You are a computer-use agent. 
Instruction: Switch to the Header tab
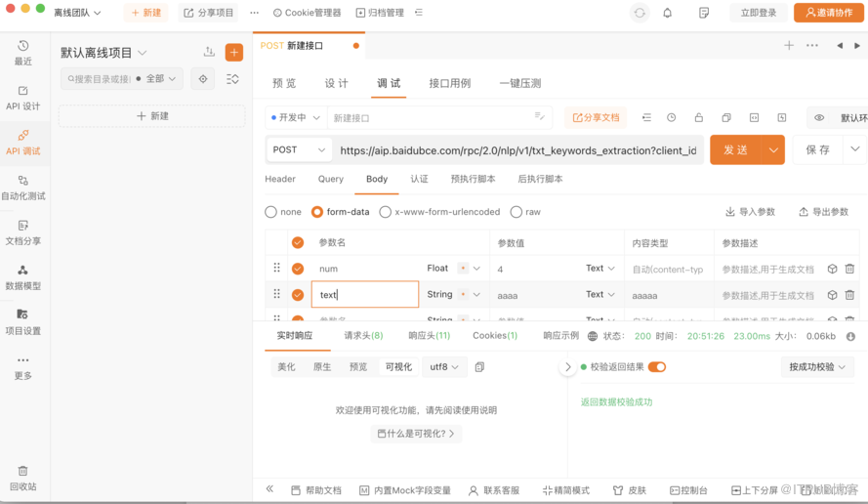pos(280,180)
